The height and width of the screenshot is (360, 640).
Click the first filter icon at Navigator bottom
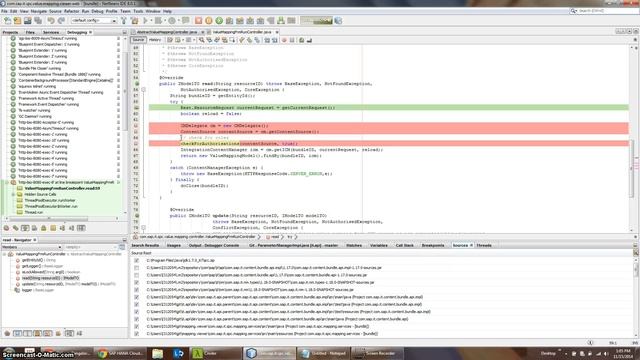(x=7, y=333)
